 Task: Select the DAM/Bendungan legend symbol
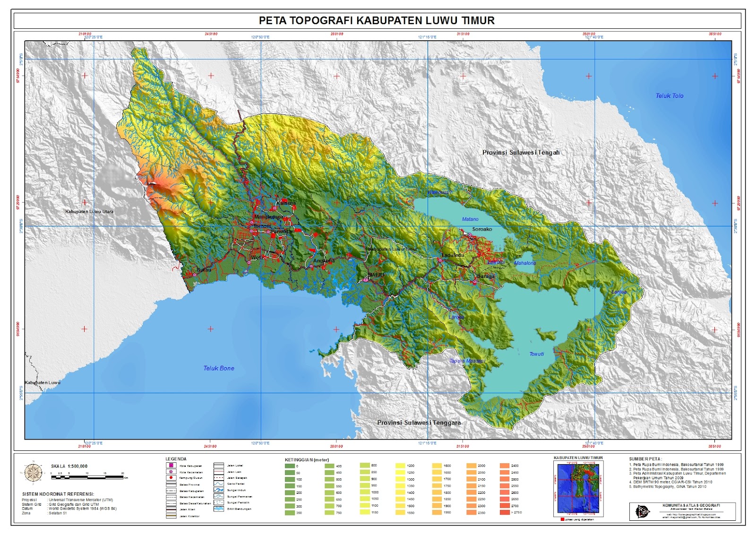click(x=218, y=509)
